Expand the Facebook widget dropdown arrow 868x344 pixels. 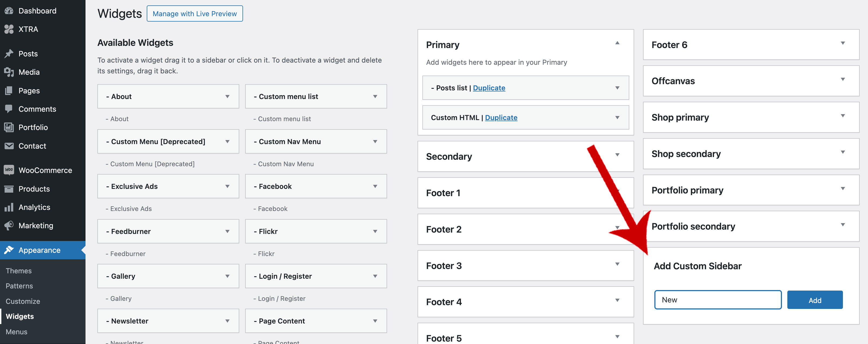pos(375,186)
